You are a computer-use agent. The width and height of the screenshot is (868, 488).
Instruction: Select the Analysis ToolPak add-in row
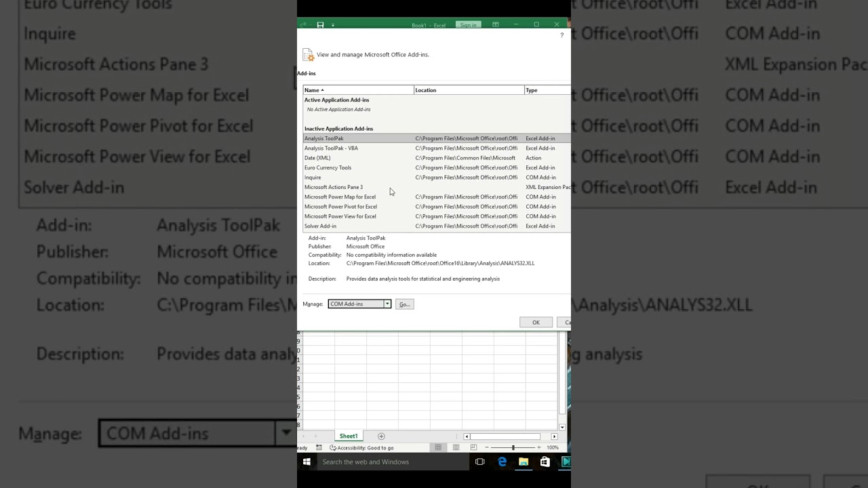coord(437,138)
